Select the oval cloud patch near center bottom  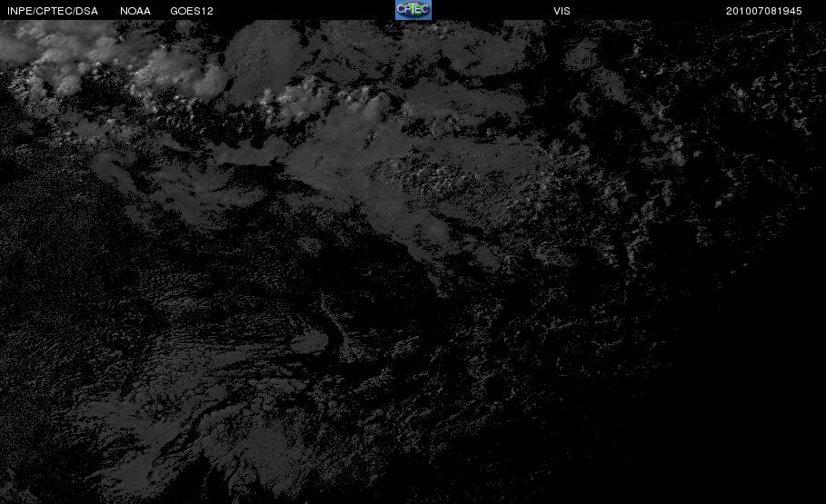309,342
